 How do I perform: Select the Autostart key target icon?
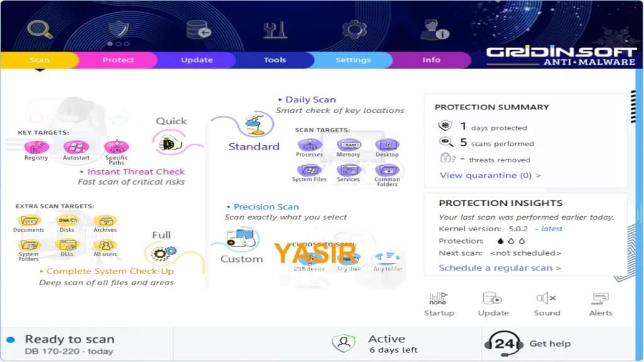[x=76, y=147]
